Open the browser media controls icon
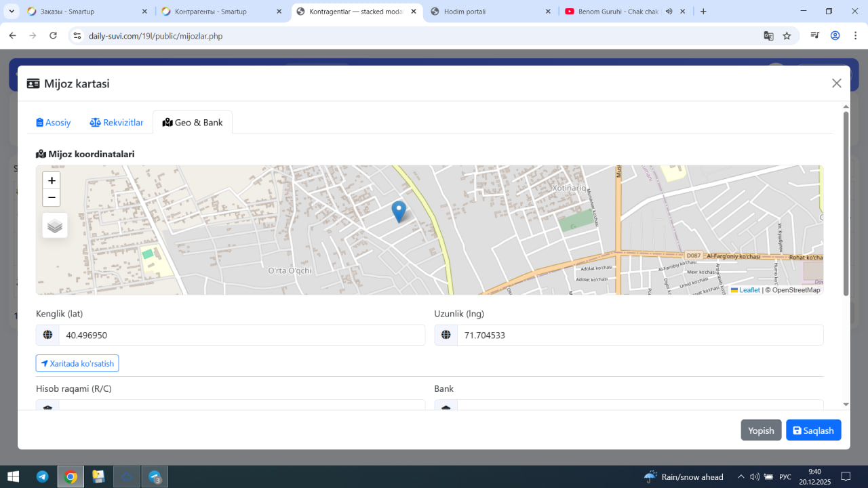Viewport: 868px width, 488px height. click(x=816, y=36)
